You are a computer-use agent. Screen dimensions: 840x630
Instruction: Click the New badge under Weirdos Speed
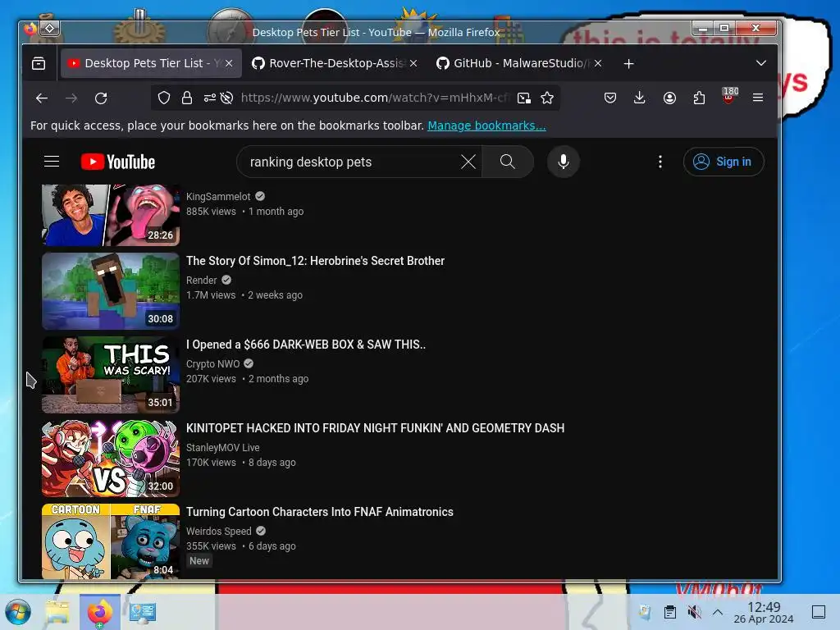click(x=199, y=561)
